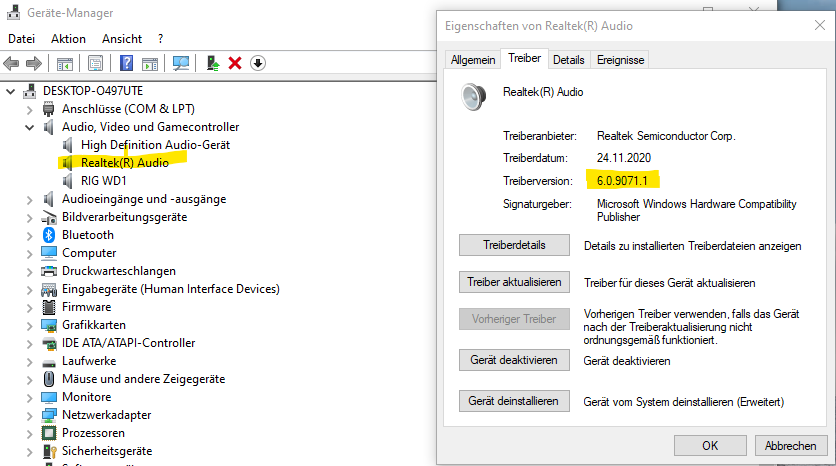Click the Netzwerkadapter category icon
Viewport: 836px width, 466px height.
pyautogui.click(x=49, y=415)
